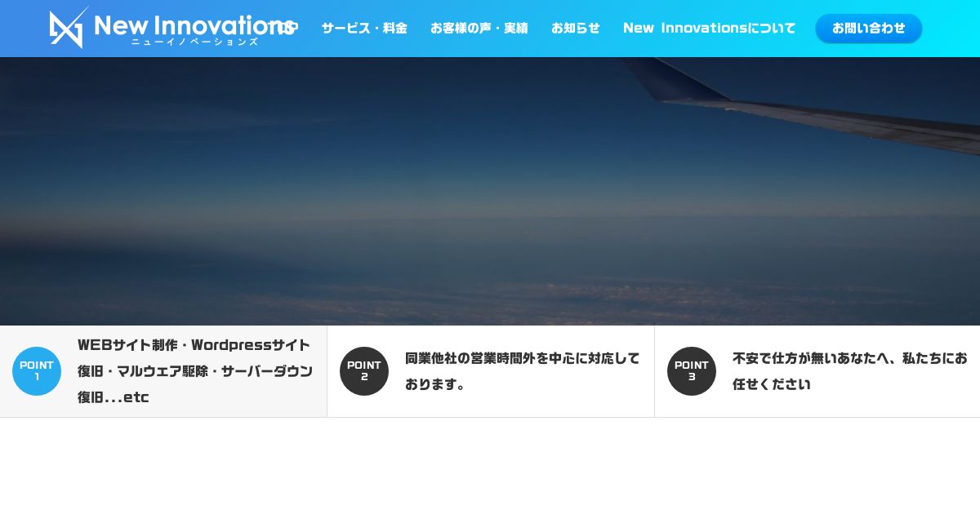The width and height of the screenshot is (980, 514).
Task: Click the dark POINT 2 circle badge
Action: tap(364, 371)
